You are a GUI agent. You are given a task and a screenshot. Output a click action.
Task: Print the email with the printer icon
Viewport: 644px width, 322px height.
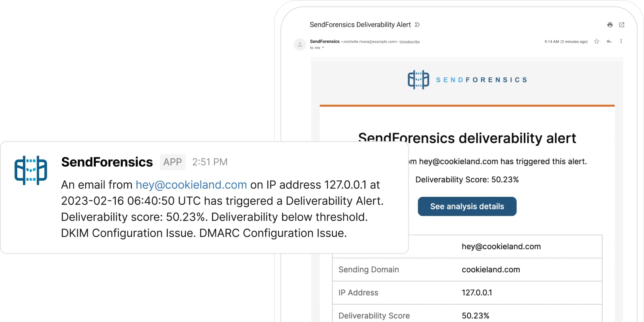[610, 25]
